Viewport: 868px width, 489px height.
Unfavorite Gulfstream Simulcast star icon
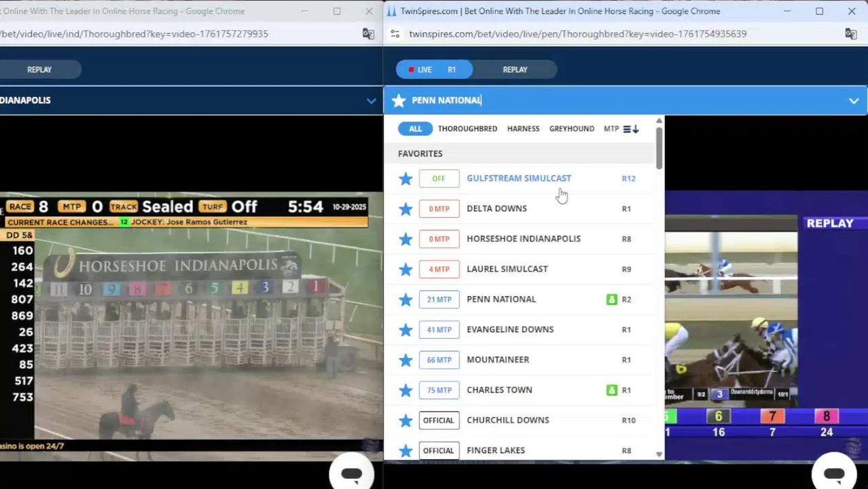pos(405,179)
